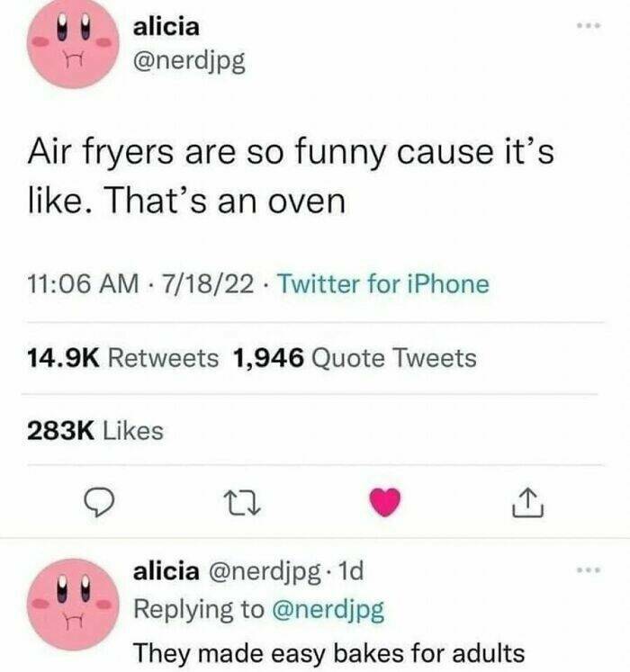View the 14.9K Retweets list
Image resolution: width=630 pixels, height=672 pixels.
(x=122, y=358)
